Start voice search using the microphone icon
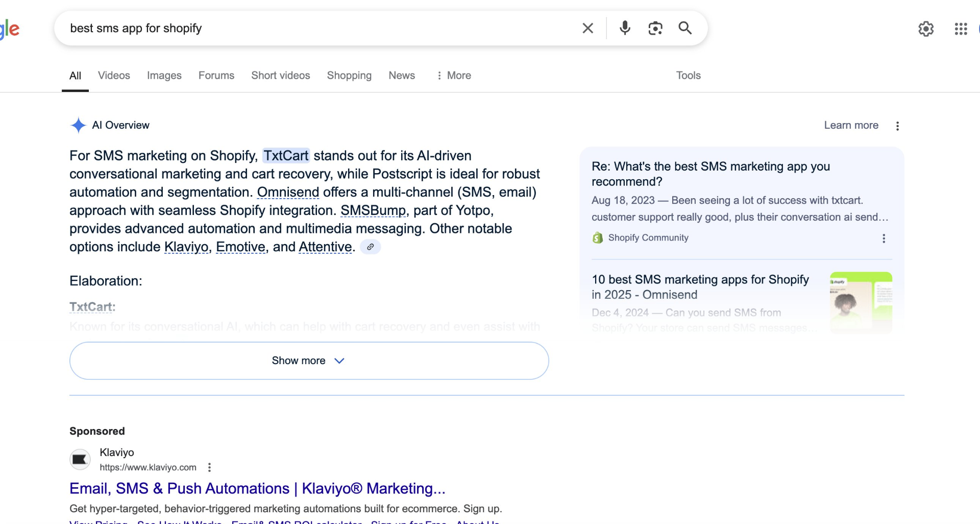The width and height of the screenshot is (980, 524). coord(624,28)
